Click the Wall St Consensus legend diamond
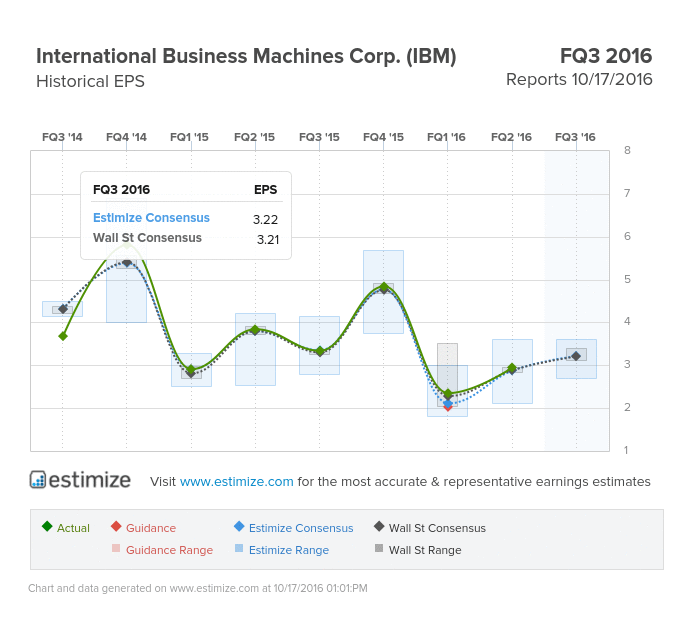The width and height of the screenshot is (685, 620). (379, 526)
